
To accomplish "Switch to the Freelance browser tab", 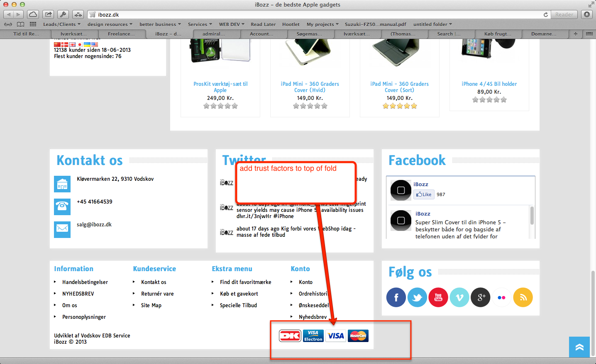I will coord(121,34).
